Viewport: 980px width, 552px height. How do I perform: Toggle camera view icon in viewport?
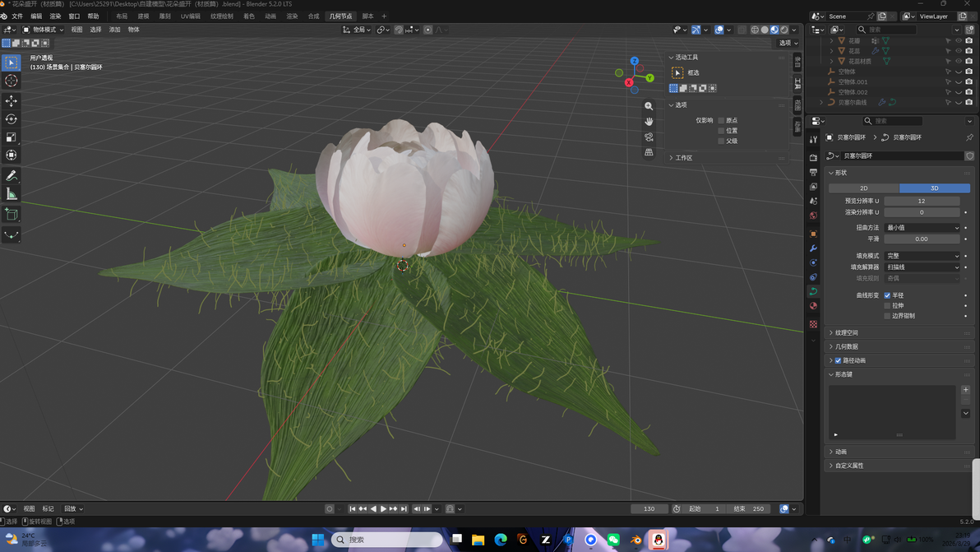point(649,137)
